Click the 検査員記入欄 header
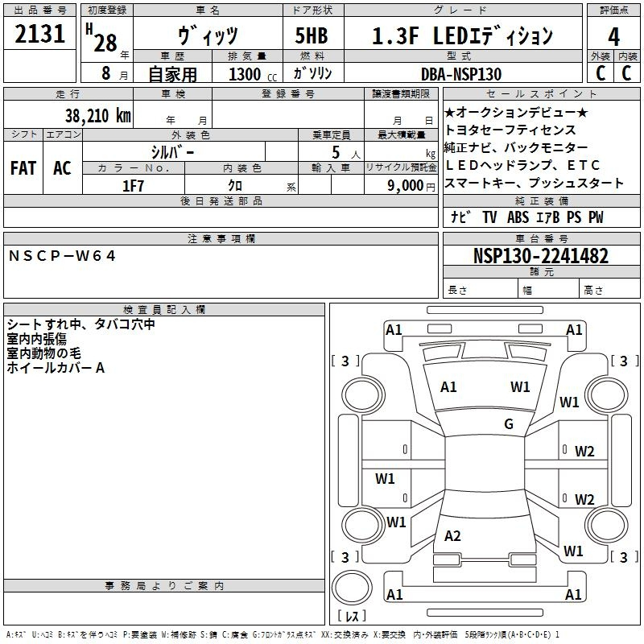The width and height of the screenshot is (644, 644). click(164, 310)
